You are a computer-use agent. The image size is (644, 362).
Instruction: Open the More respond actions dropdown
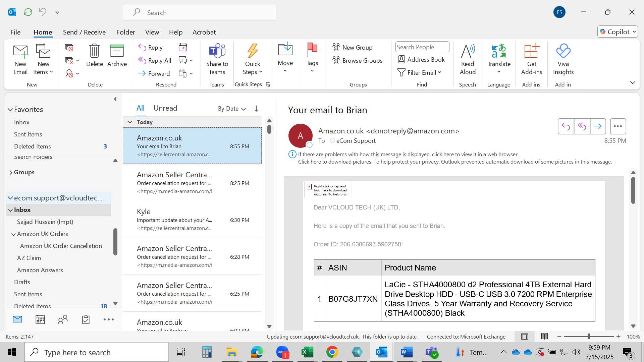click(192, 73)
